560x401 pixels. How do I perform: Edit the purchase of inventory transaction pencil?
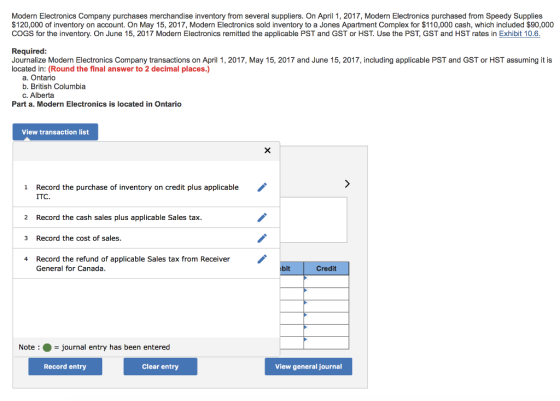[262, 187]
